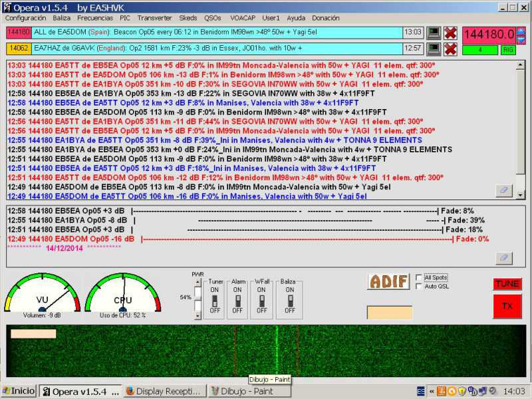
Task: Switch to Dibujo - Paint taskbar window
Action: (250, 391)
